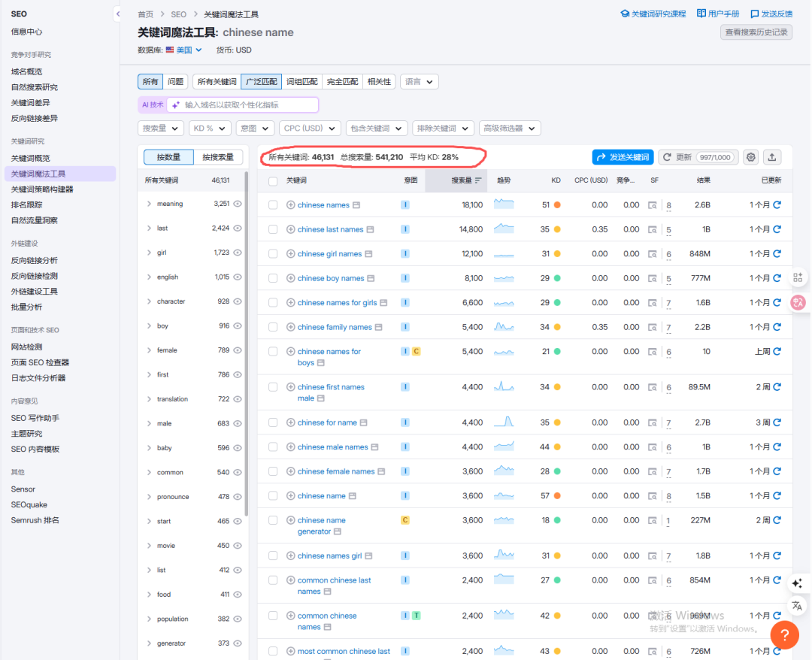This screenshot has height=660, width=812.
Task: Refresh data for chinese names row
Action: tap(777, 205)
